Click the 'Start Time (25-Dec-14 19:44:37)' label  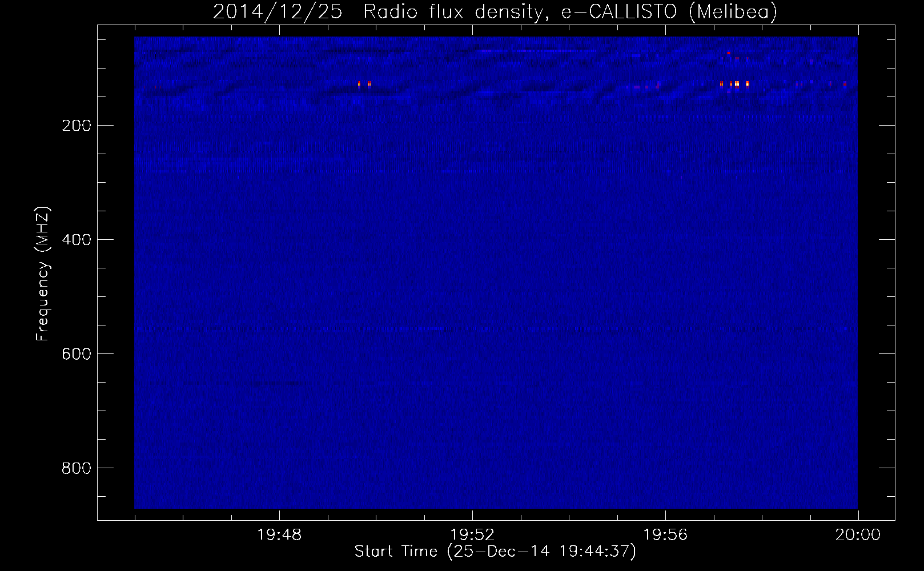tap(495, 552)
